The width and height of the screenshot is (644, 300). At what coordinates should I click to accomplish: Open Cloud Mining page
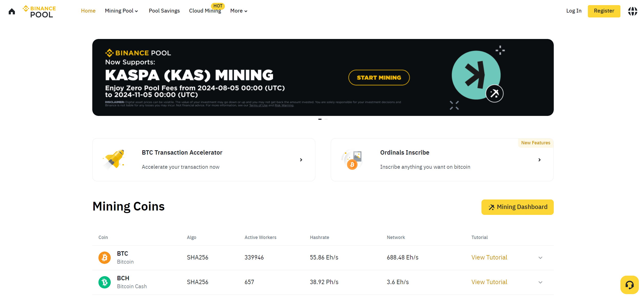click(x=205, y=11)
